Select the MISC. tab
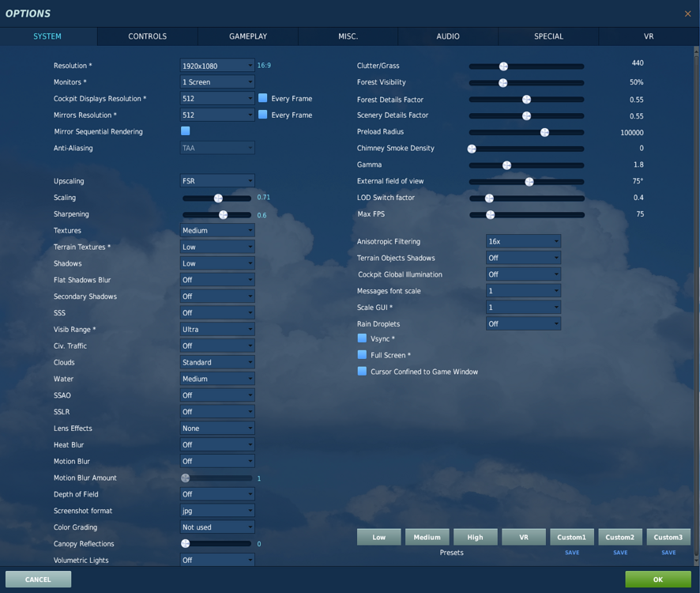 click(x=348, y=36)
